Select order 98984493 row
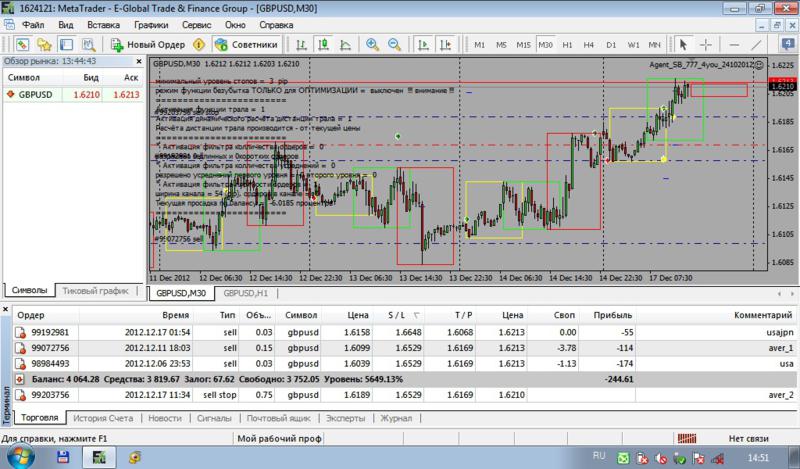Viewport: 800px width, 469px height. pyautogui.click(x=405, y=364)
